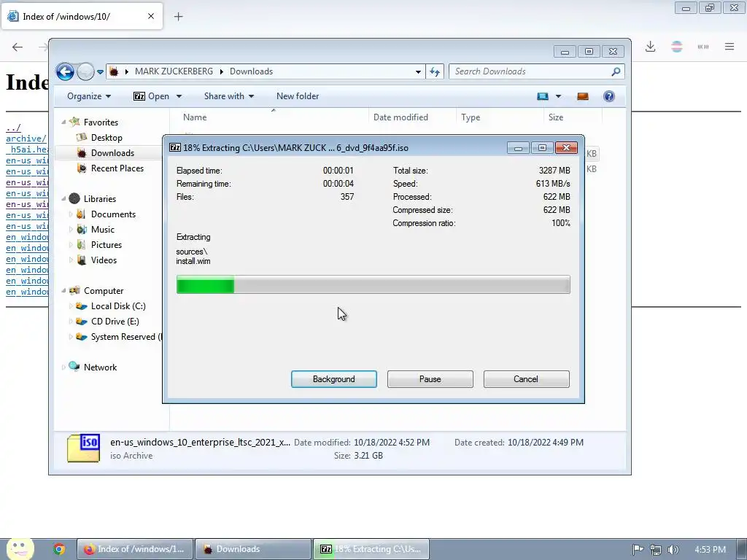This screenshot has width=747, height=560.
Task: Go back in the browser
Action: click(x=18, y=47)
